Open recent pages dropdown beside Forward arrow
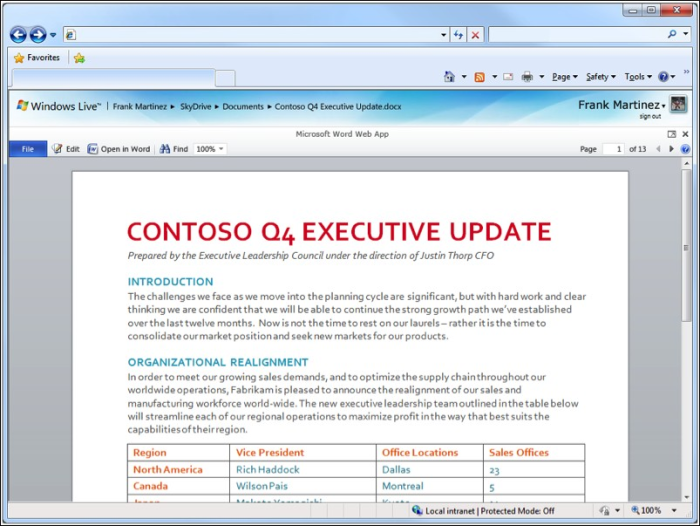This screenshot has width=700, height=526. tap(53, 35)
